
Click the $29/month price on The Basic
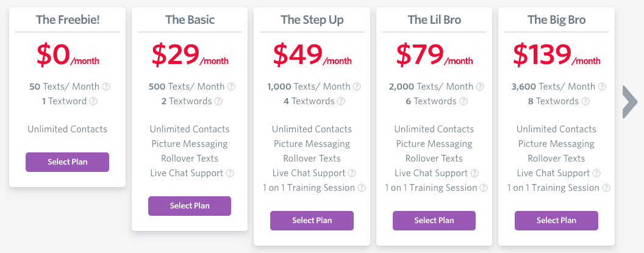[190, 55]
